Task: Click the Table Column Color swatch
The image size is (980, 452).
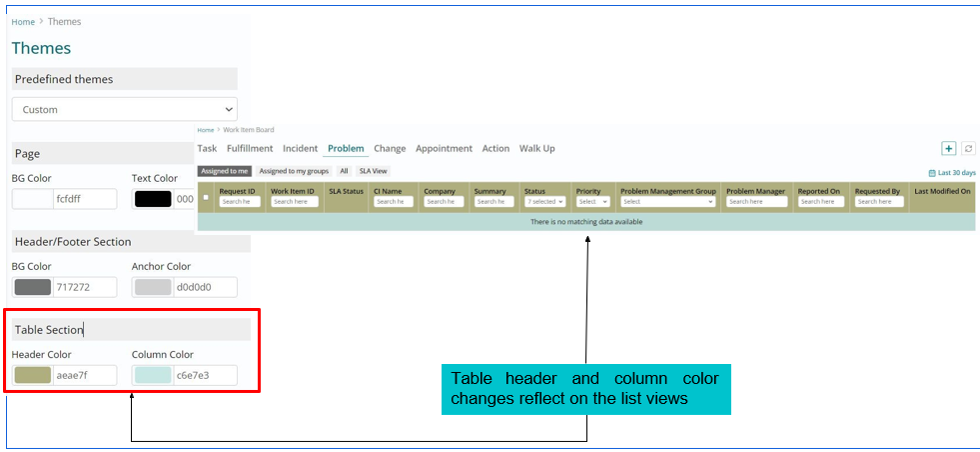Action: [x=152, y=375]
